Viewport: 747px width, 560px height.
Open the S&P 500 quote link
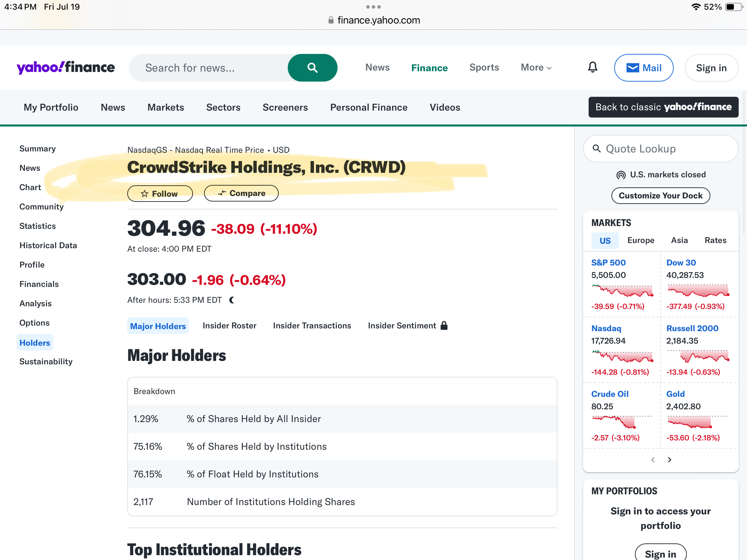[x=608, y=263]
